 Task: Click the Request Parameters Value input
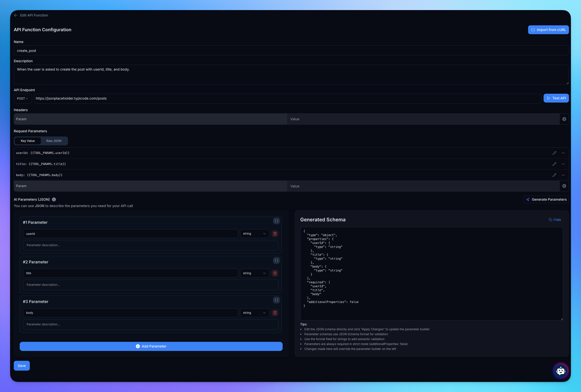pos(423,186)
